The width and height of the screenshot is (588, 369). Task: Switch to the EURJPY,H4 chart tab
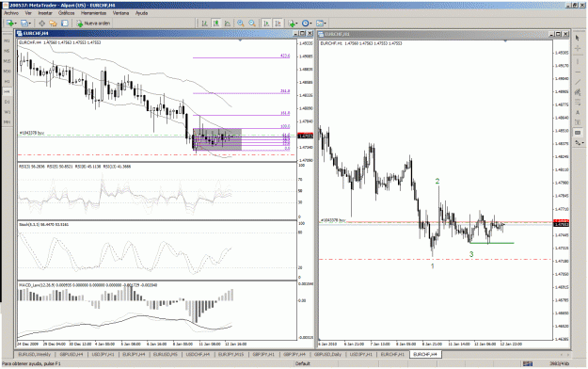click(134, 354)
